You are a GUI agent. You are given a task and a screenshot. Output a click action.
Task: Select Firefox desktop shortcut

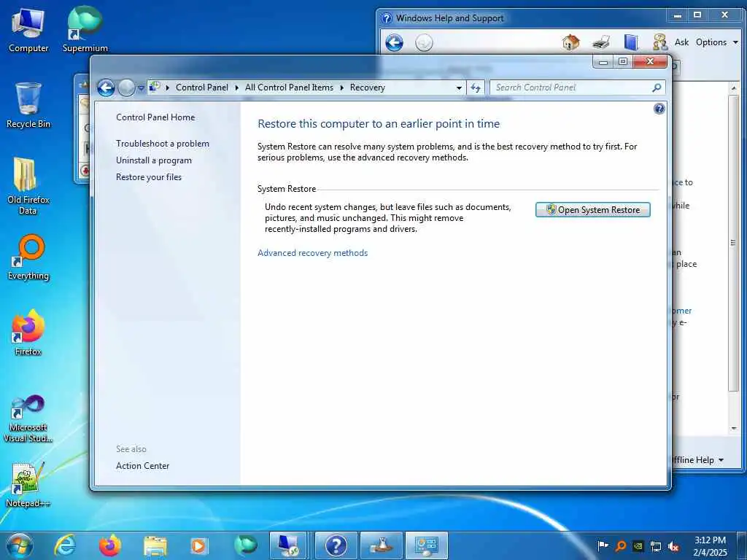point(28,332)
